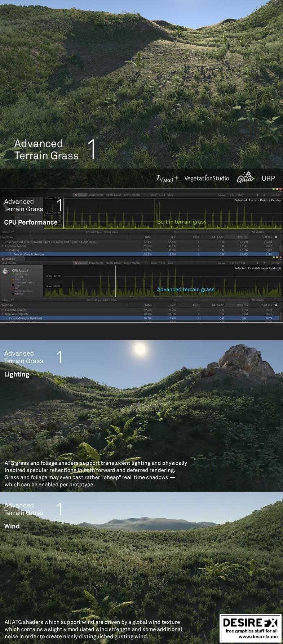
Task: Go to previous frame in built-in grass profiler
Action: click(x=257, y=195)
